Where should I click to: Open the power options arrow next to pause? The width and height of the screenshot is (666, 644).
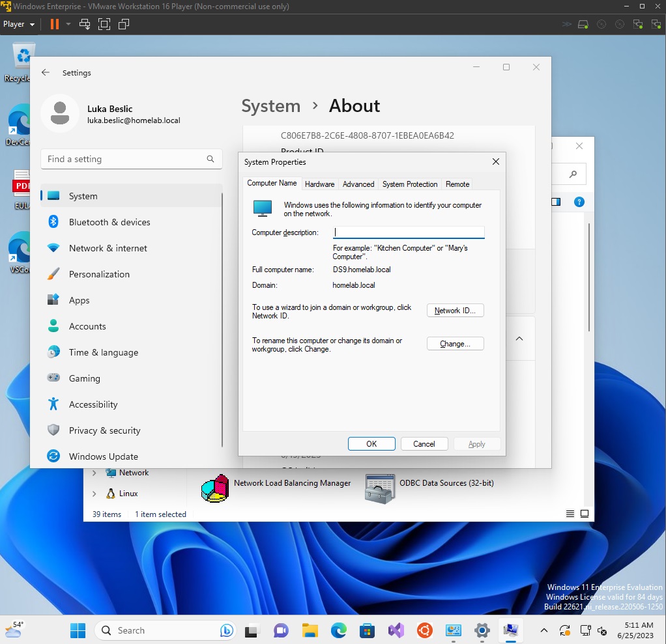68,24
